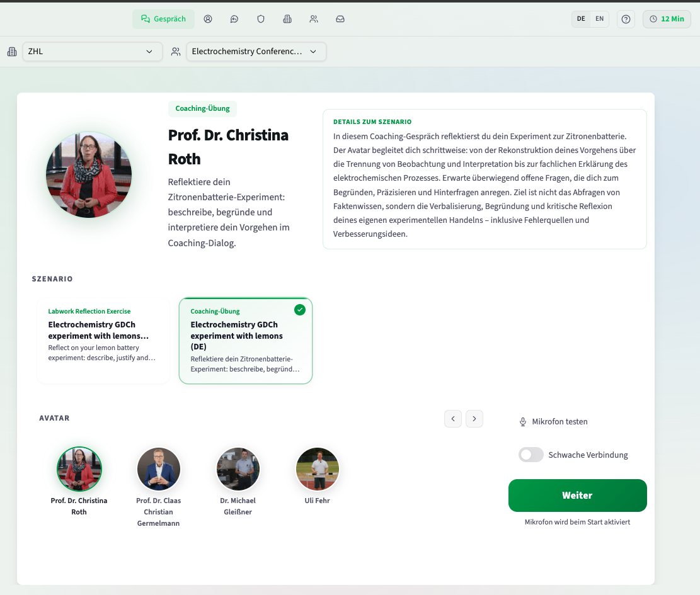This screenshot has width=700, height=595.
Task: Toggle Schwache Verbindung switch
Action: 531,455
